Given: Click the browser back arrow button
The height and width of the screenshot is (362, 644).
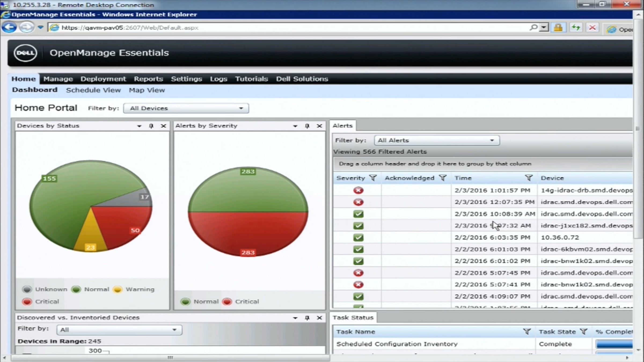Looking at the screenshot, I should (9, 27).
